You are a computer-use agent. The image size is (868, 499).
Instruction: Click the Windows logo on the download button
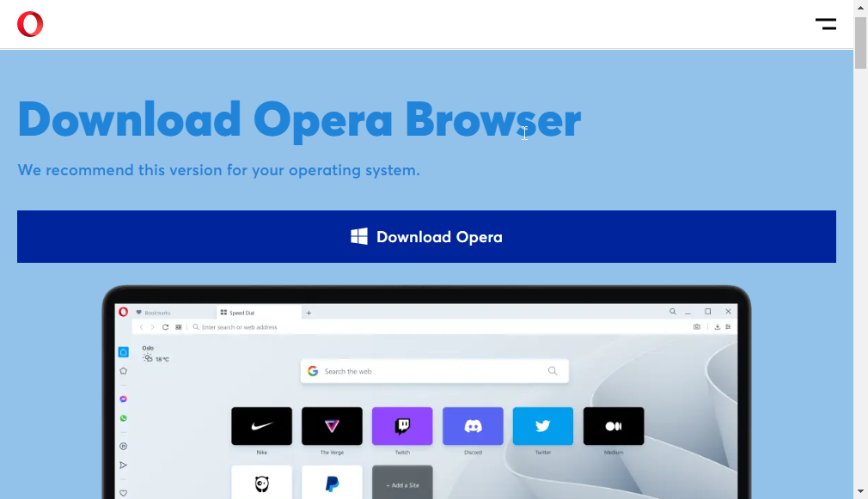pyautogui.click(x=359, y=236)
